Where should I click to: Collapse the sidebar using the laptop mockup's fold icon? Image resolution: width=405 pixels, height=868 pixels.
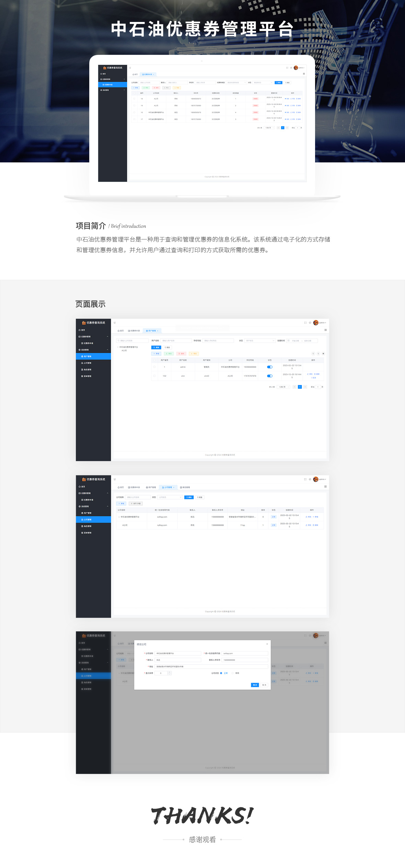click(x=130, y=68)
